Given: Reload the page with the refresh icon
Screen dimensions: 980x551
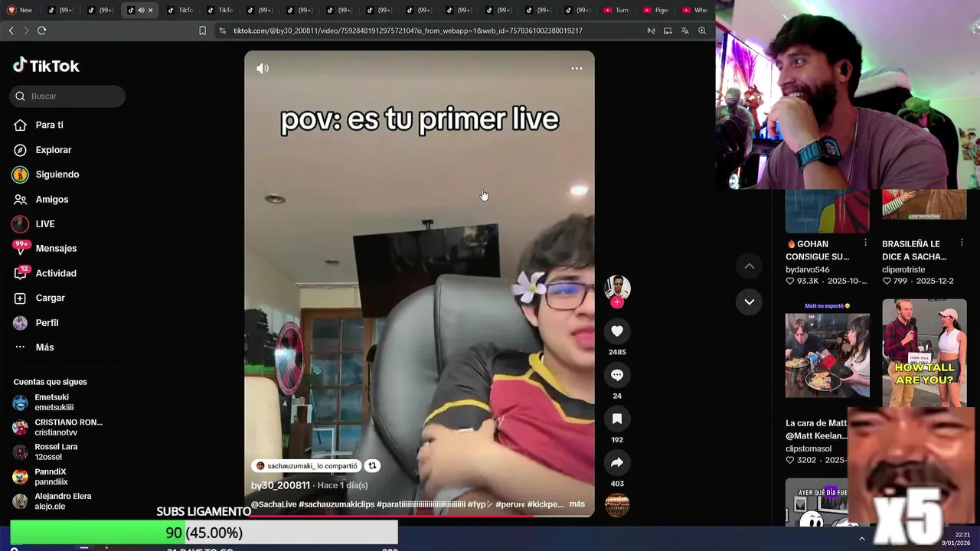Looking at the screenshot, I should click(x=41, y=31).
